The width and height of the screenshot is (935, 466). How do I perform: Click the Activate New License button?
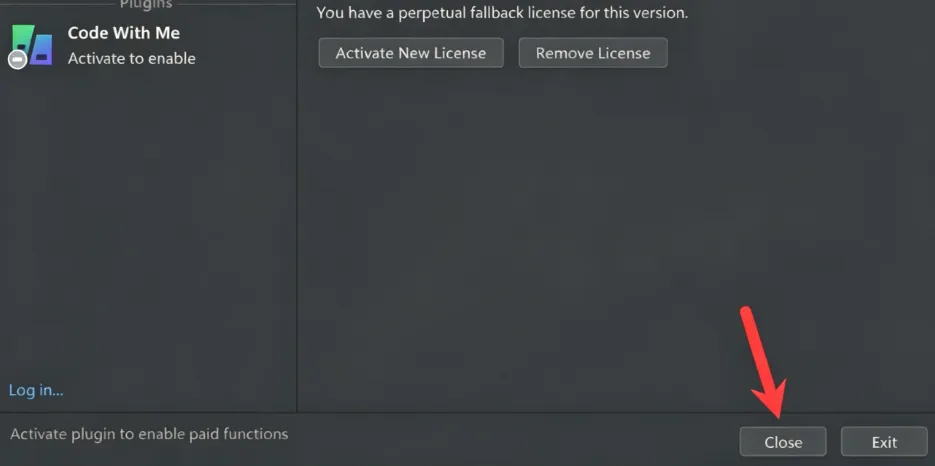[x=411, y=53]
